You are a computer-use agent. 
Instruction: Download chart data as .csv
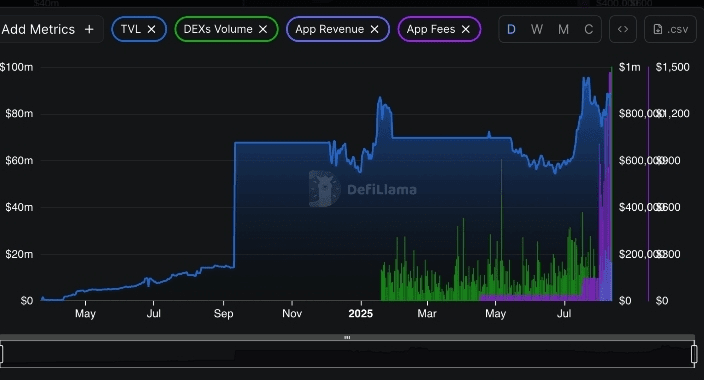[x=670, y=29]
